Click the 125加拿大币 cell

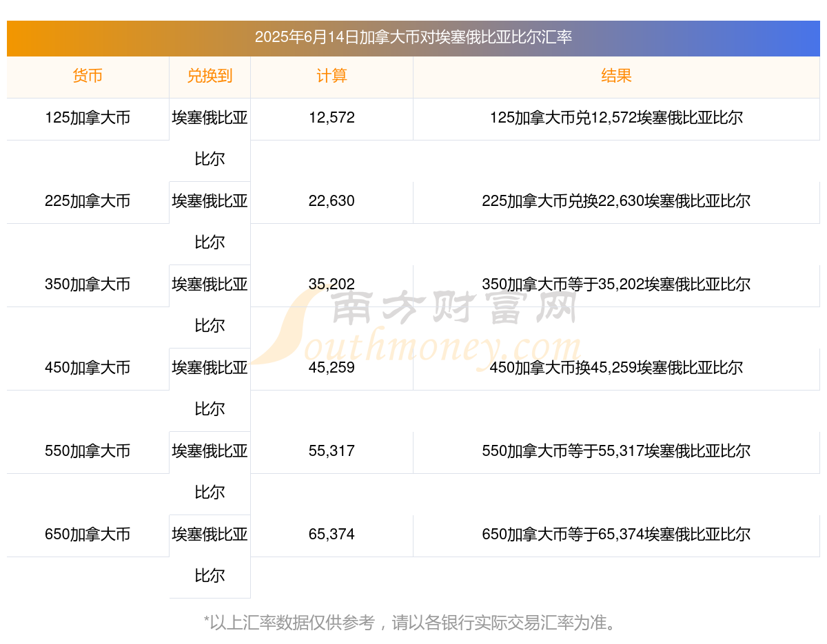click(88, 118)
